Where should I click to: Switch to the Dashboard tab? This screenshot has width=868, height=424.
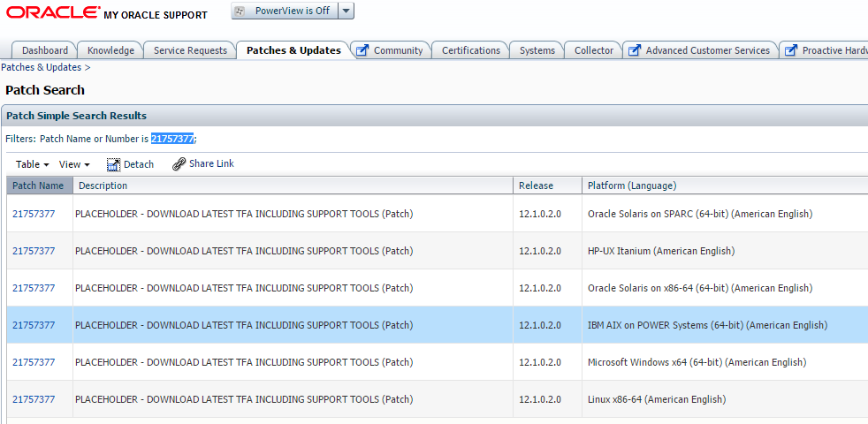pyautogui.click(x=45, y=50)
